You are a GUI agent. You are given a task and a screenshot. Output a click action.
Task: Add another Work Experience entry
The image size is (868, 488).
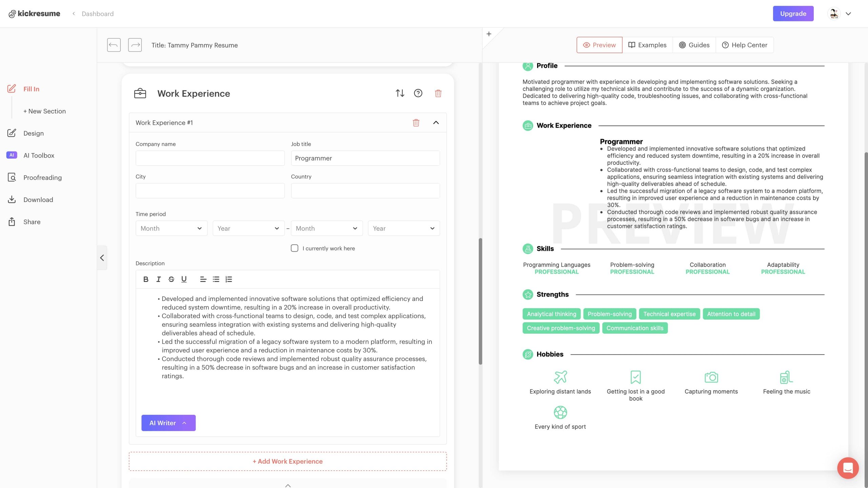(288, 461)
